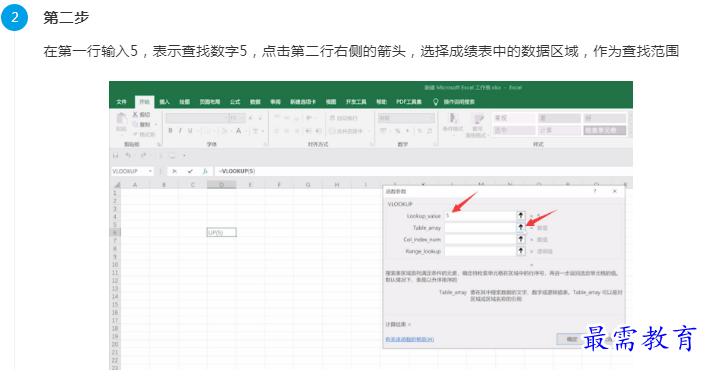705x370 pixels.
Task: Switch to the 公式 Formulas ribbon tab
Action: point(235,102)
